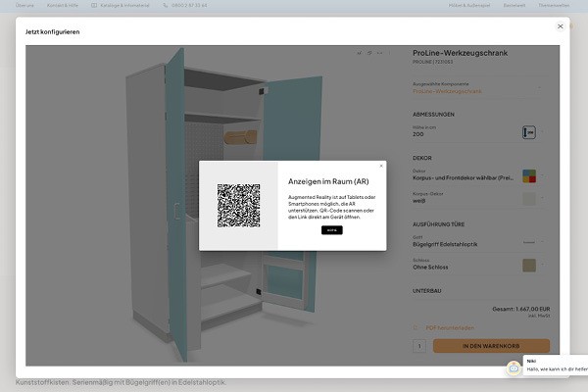Open Möbel & Außenspiel in the top bar
Viewport: 588px width, 392px height.
coord(469,5)
